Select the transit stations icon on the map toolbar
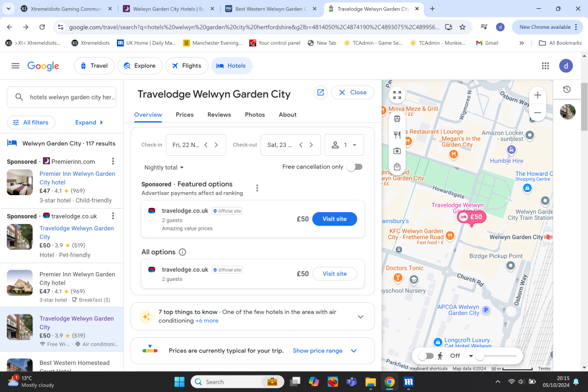Screen dimensions: 588x392 pyautogui.click(x=397, y=118)
